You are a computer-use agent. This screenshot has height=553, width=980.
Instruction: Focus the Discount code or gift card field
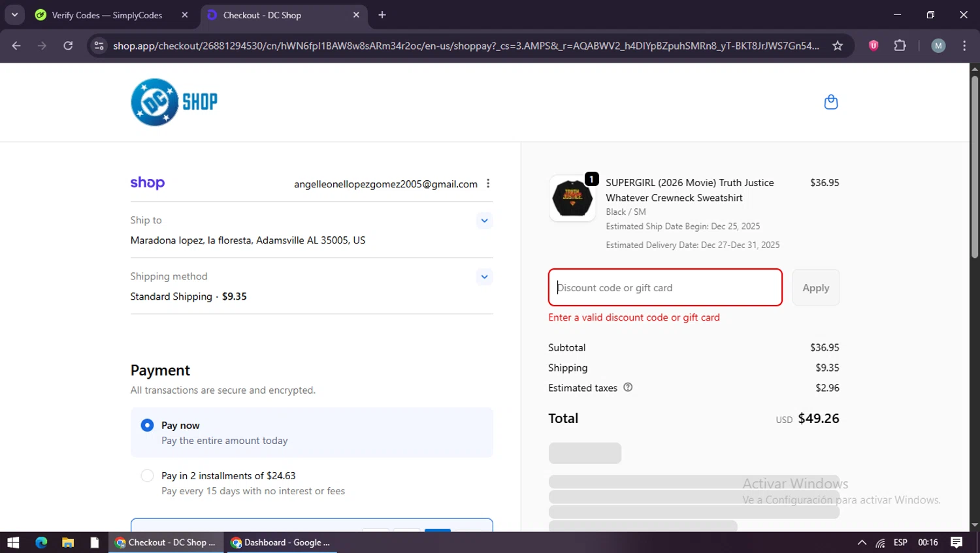(x=665, y=287)
